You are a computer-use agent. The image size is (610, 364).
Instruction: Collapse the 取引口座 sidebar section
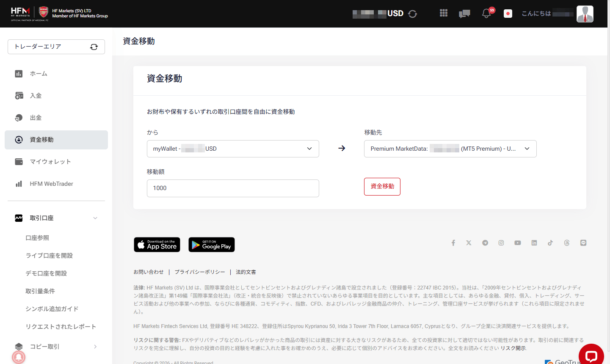(95, 218)
